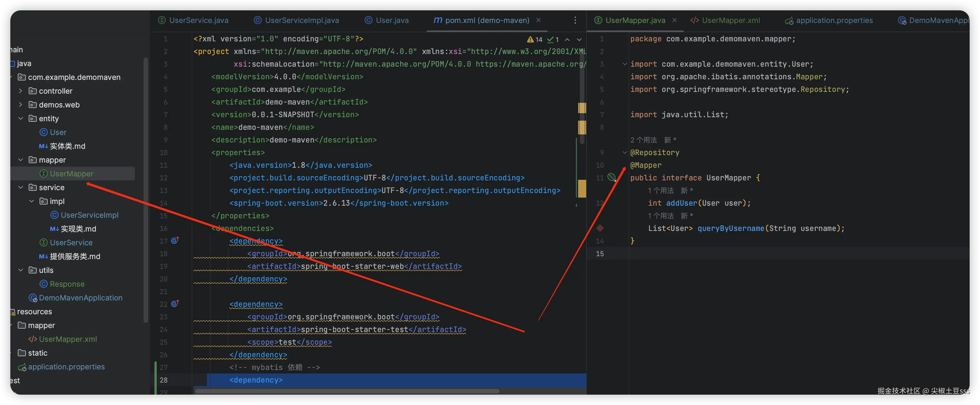980x405 pixels.
Task: Expand the controller package folder
Action: [21, 91]
